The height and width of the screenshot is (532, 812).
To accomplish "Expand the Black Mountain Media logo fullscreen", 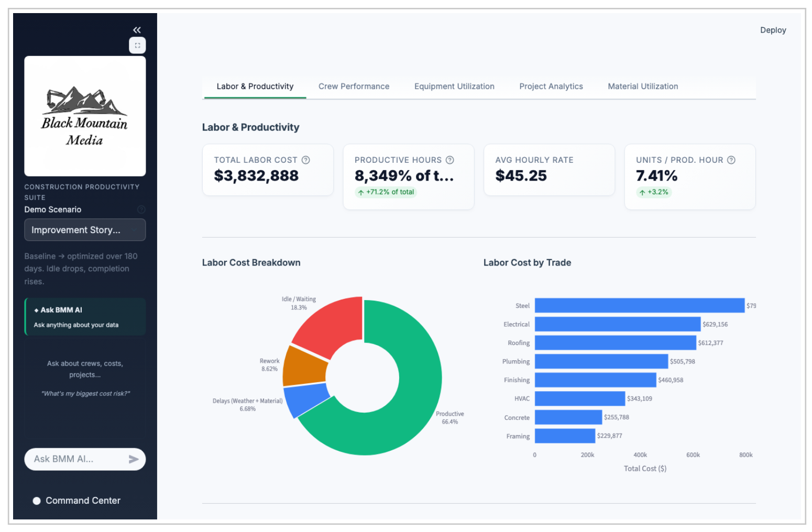I will 137,46.
